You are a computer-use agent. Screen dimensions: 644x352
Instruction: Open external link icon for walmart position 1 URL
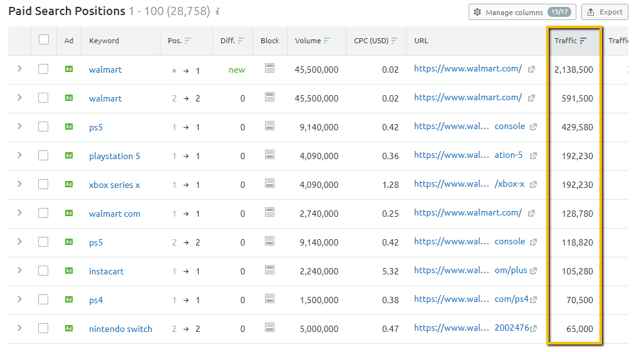(531, 70)
